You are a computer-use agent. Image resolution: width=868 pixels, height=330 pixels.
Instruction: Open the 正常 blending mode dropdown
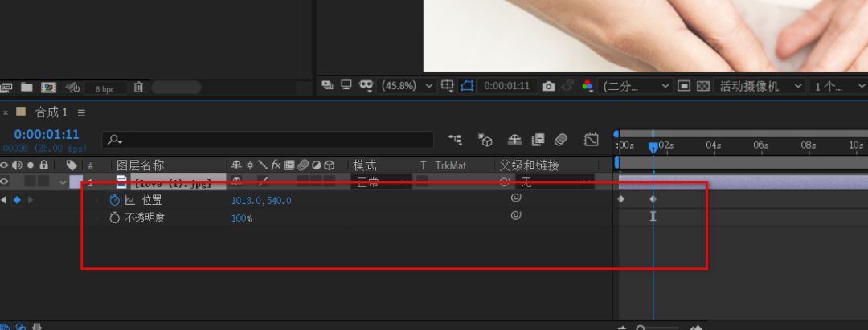coord(382,181)
